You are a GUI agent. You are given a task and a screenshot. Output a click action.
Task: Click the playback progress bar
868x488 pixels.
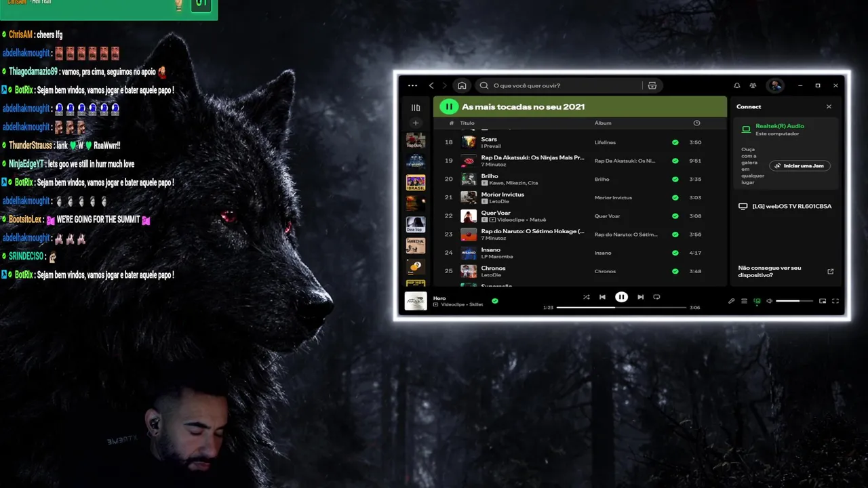coord(621,307)
